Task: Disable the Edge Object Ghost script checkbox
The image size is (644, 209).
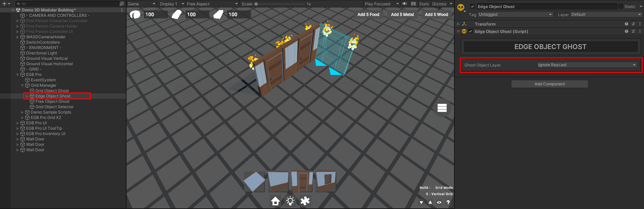Action: point(470,32)
